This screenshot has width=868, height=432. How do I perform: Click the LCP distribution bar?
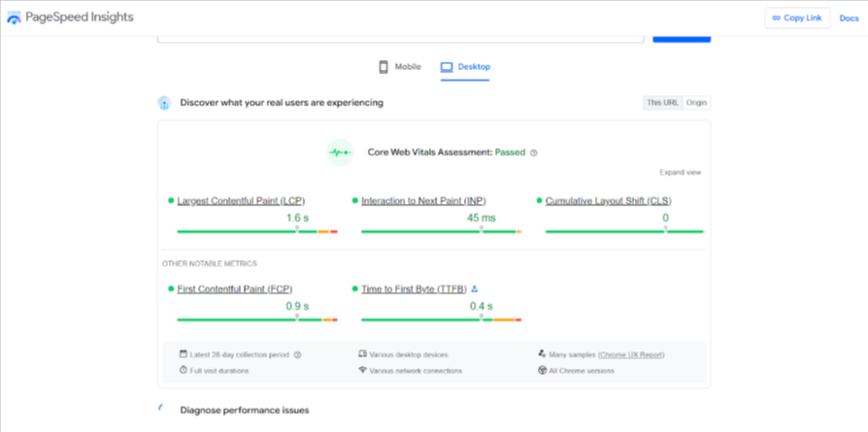(257, 231)
